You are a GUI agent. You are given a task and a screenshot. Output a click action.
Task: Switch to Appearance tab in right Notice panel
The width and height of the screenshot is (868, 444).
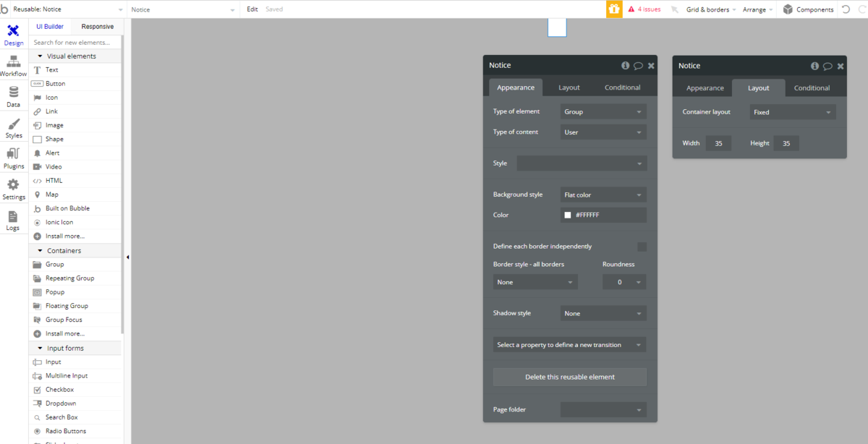coord(705,88)
